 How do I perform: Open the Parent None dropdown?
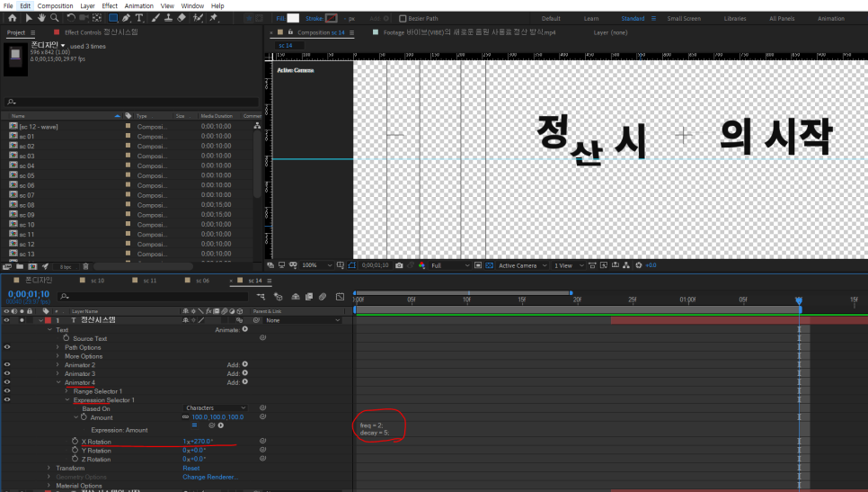coord(302,320)
